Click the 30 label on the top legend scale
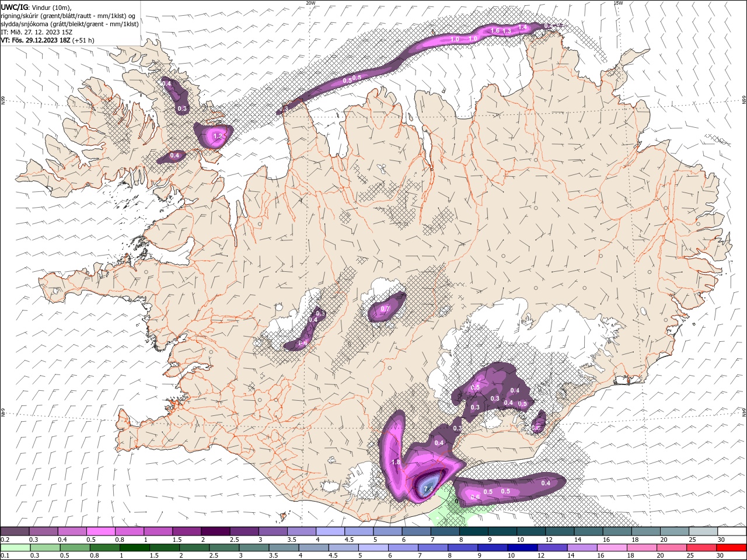This screenshot has width=747, height=560. pyautogui.click(x=721, y=540)
